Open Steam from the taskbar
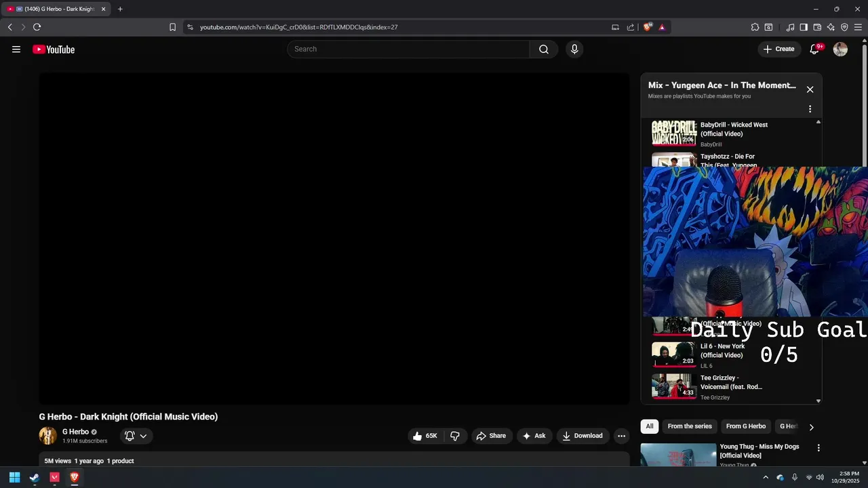The height and width of the screenshot is (488, 868). tap(35, 477)
